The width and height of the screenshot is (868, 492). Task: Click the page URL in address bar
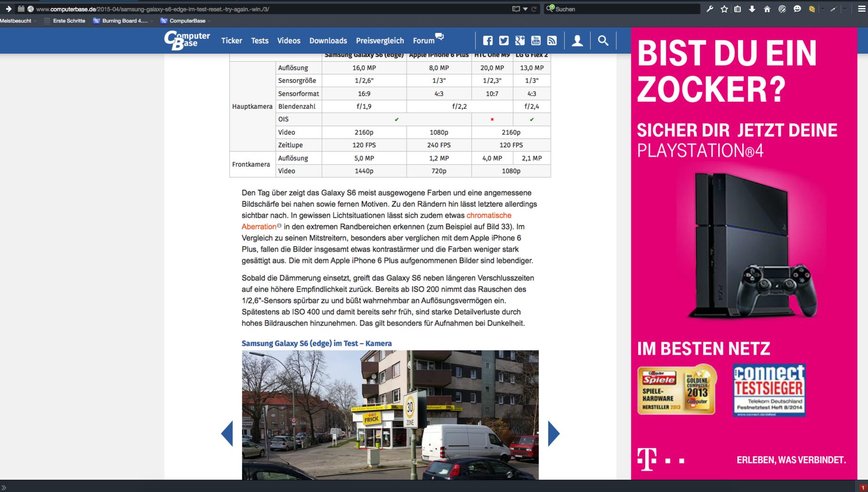(153, 9)
